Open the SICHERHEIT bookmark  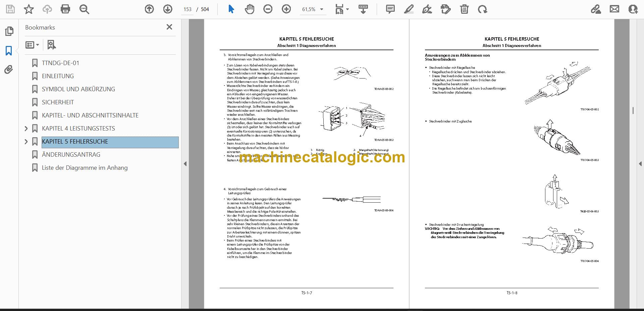point(58,102)
